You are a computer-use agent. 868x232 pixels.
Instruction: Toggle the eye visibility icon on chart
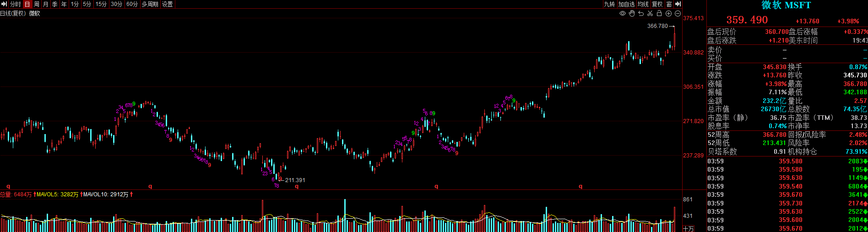point(623,13)
